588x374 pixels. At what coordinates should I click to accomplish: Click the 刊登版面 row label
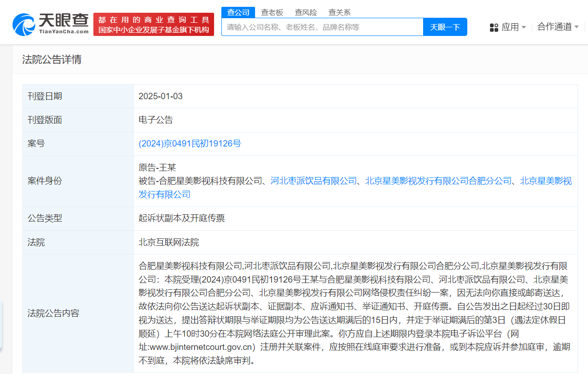pos(45,120)
